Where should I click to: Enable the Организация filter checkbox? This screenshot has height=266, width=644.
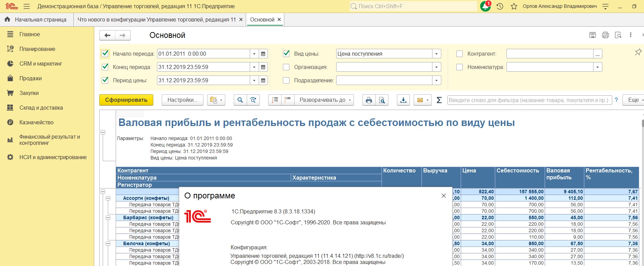click(286, 67)
